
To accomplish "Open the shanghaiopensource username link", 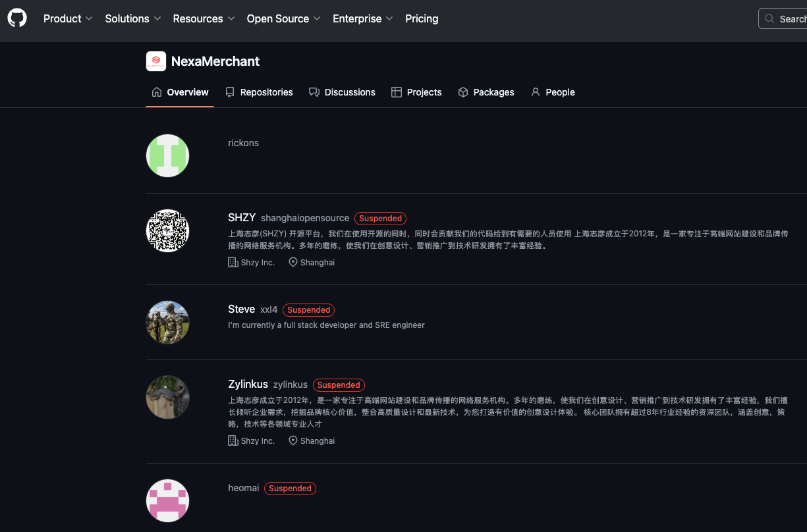I will (x=305, y=218).
